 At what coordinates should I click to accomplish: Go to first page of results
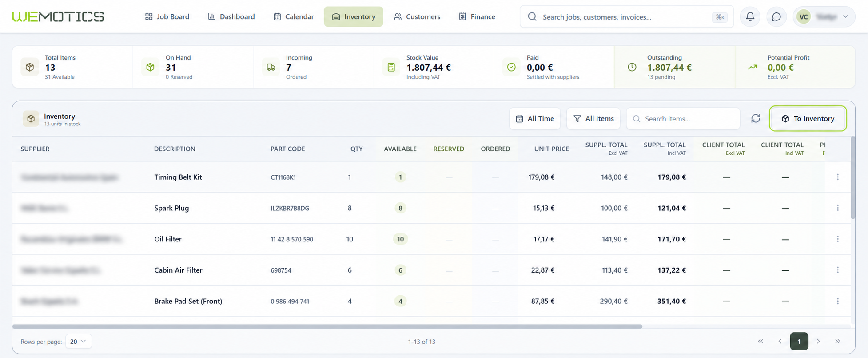(760, 341)
